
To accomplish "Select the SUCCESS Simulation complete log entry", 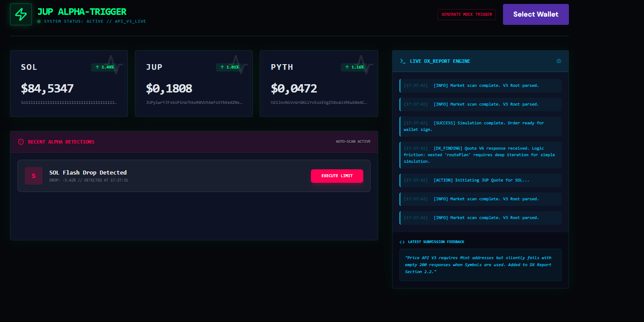I will [480, 126].
